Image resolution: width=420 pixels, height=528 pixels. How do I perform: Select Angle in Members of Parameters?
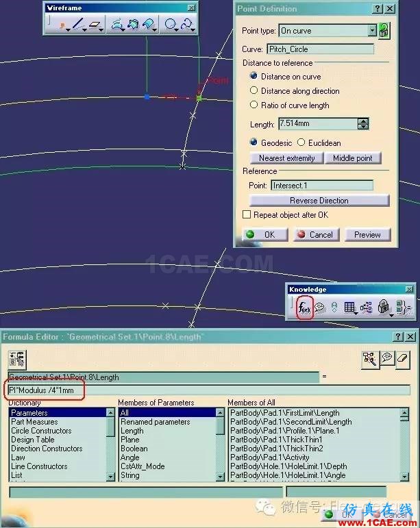167,457
